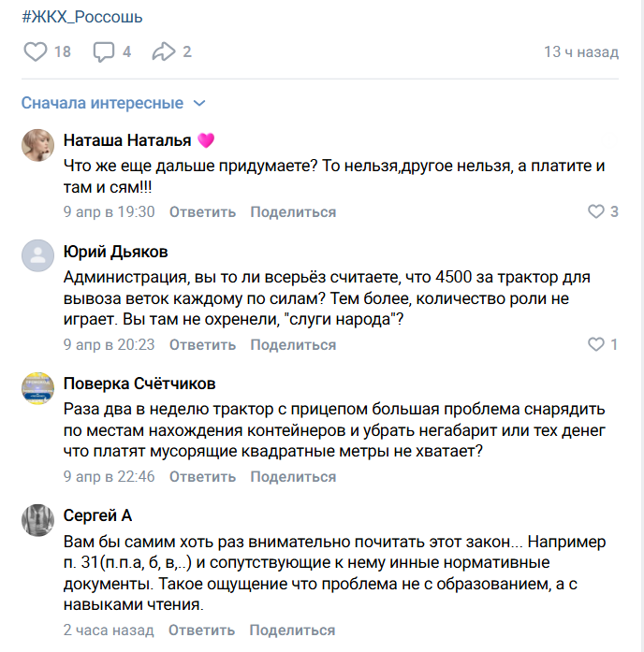Reply to Наташа Наталья's comment
The image size is (644, 652).
pos(202,211)
